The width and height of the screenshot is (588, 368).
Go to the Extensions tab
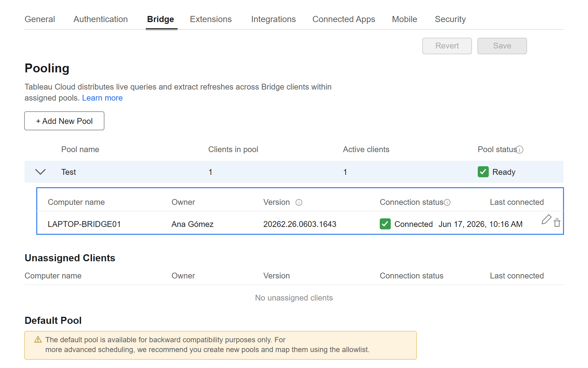(x=211, y=19)
